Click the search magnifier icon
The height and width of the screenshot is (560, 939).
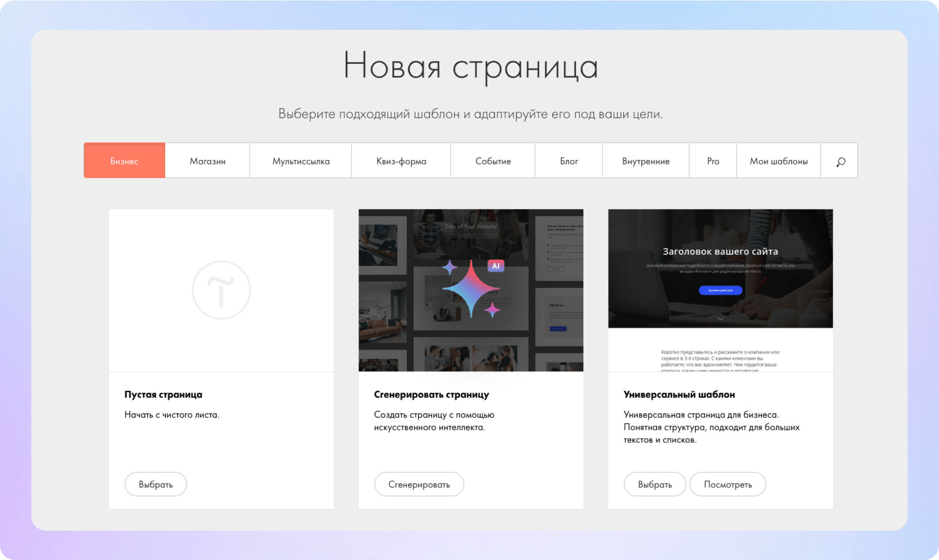pos(840,161)
